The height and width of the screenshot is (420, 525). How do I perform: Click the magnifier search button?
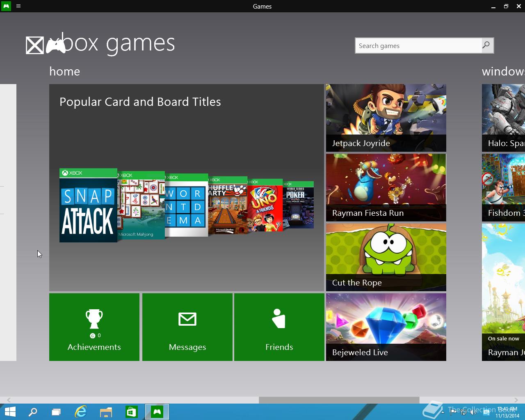[x=486, y=46]
